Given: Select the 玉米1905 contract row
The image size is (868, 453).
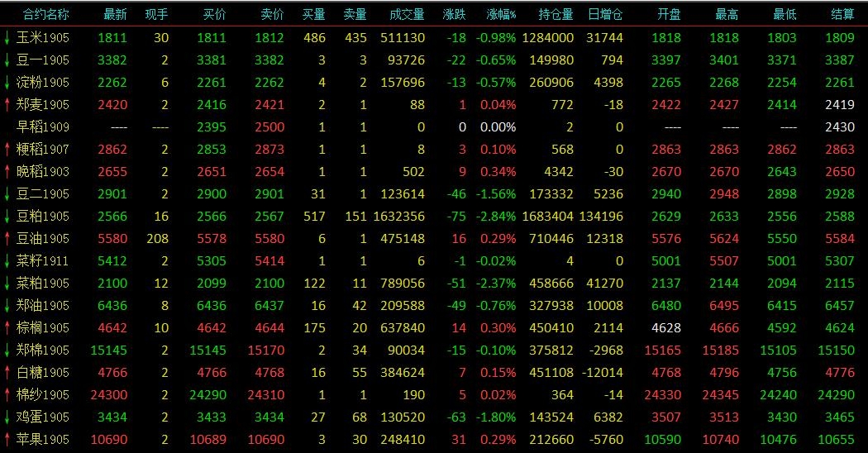Looking at the screenshot, I should coord(434,38).
